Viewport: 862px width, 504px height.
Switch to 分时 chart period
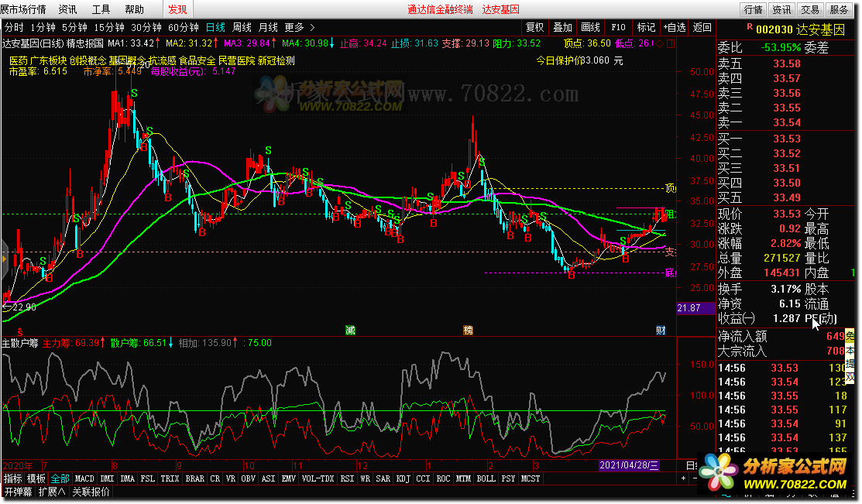tap(14, 27)
